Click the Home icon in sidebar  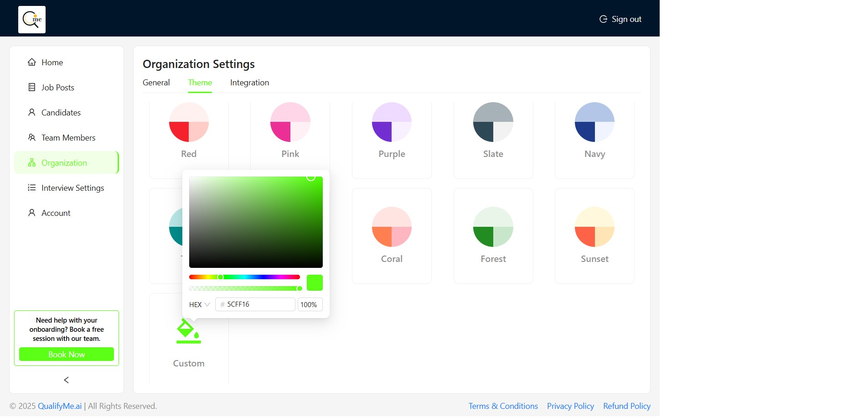32,63
